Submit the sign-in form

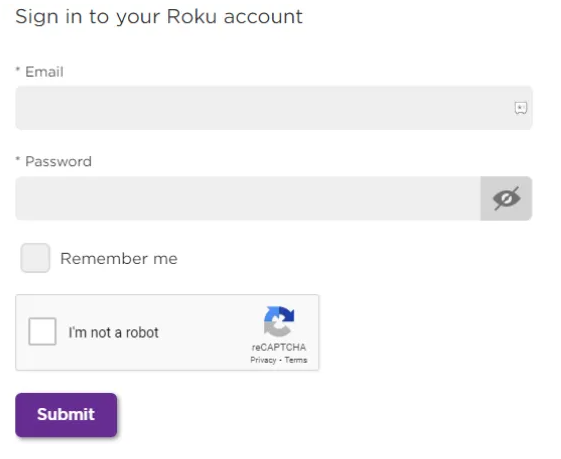tap(66, 415)
